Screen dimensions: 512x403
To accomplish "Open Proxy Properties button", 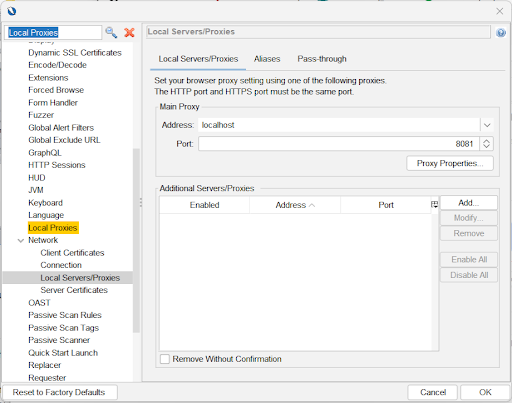I will tap(450, 163).
